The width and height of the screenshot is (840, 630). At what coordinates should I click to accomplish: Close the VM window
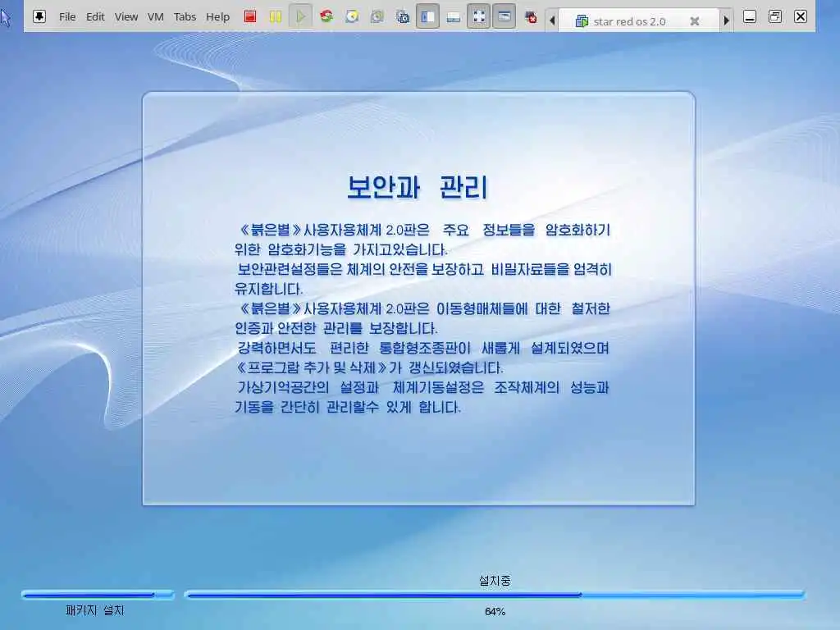point(801,16)
